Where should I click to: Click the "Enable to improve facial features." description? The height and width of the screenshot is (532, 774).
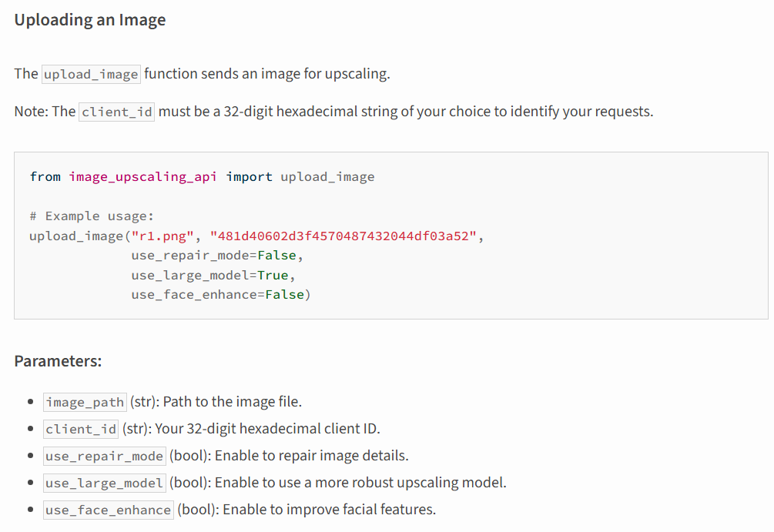pos(329,510)
